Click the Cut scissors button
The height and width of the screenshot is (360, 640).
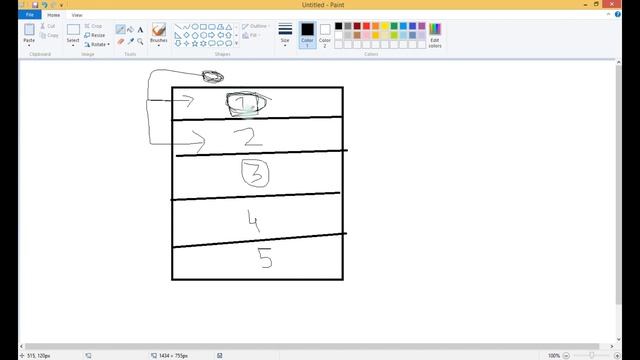pyautogui.click(x=48, y=26)
